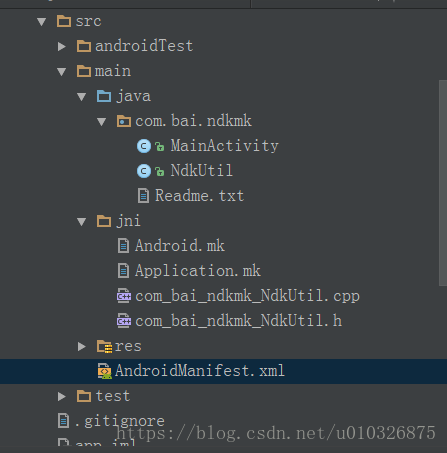Open the AndroidManifest.xml file
Screen dimensions: 447x453
pos(200,371)
